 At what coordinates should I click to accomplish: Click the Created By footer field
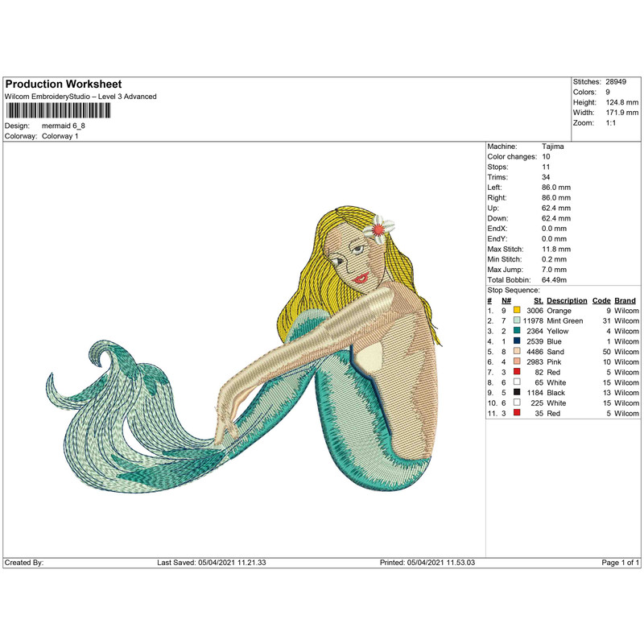(x=24, y=563)
